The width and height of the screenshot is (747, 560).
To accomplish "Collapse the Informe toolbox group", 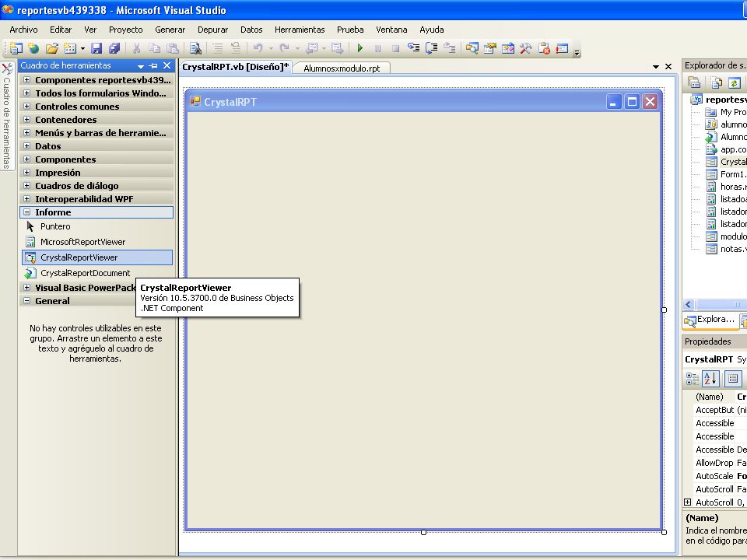I will coord(27,212).
